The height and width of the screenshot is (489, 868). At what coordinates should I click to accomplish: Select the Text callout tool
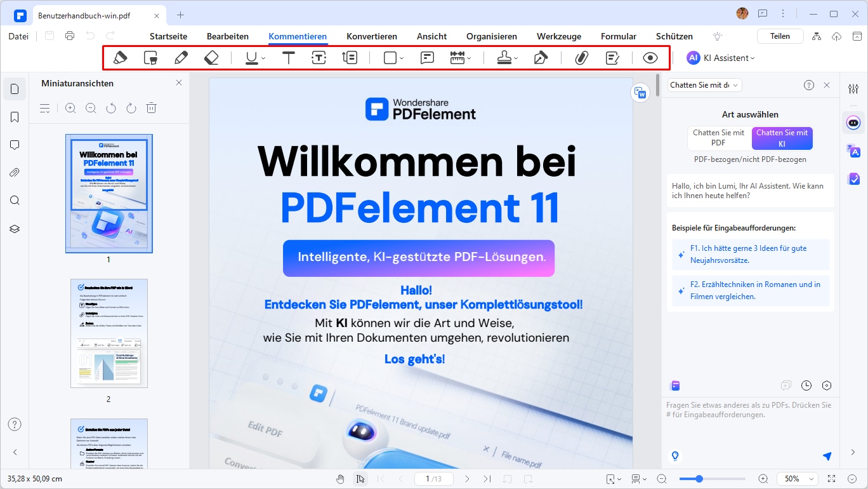350,58
